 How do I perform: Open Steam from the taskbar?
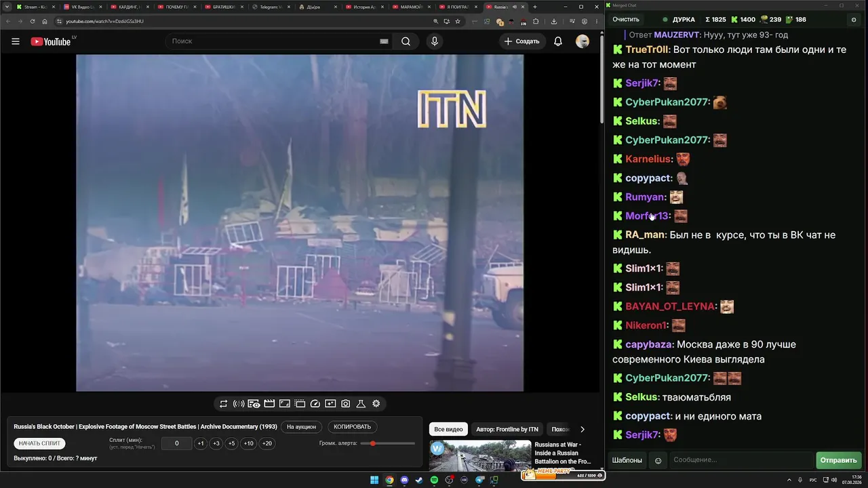point(419,480)
